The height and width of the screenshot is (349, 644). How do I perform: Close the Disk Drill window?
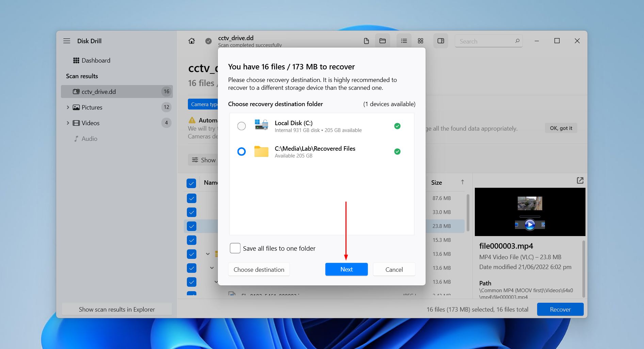pos(577,41)
